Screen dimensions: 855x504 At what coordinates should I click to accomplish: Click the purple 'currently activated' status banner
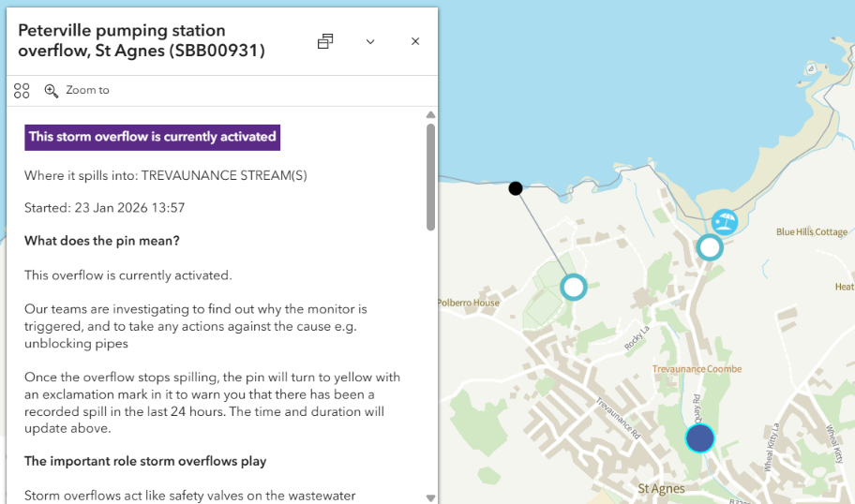click(x=152, y=137)
